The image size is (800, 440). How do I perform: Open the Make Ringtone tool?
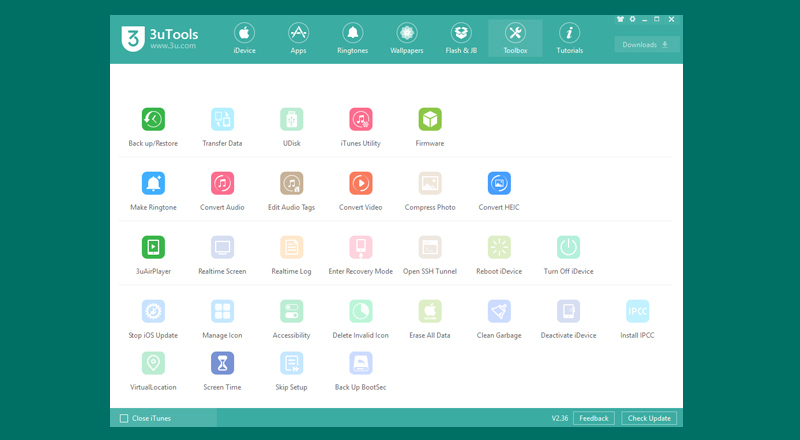[153, 184]
